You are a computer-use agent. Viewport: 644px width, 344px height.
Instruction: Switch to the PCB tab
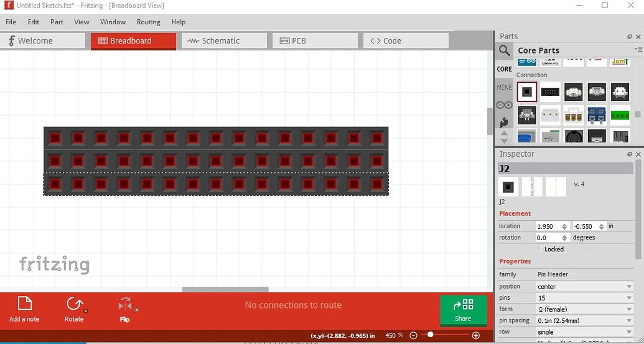pyautogui.click(x=315, y=40)
